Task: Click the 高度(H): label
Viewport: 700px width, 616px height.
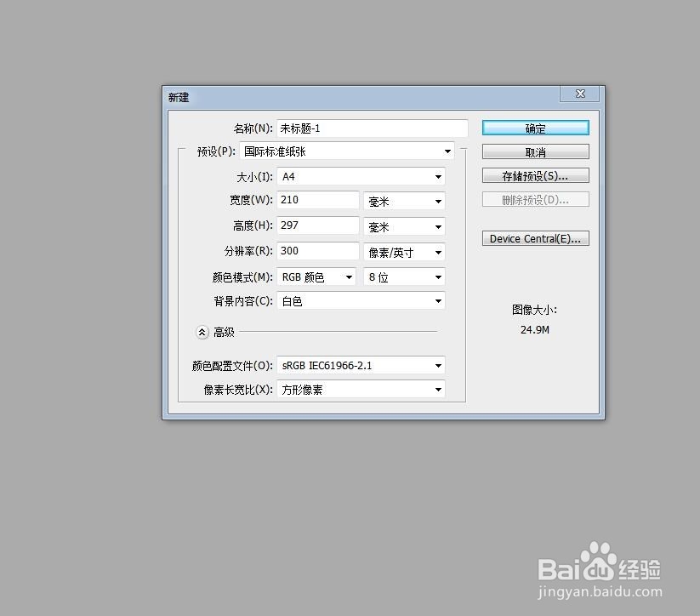Action: tap(253, 225)
